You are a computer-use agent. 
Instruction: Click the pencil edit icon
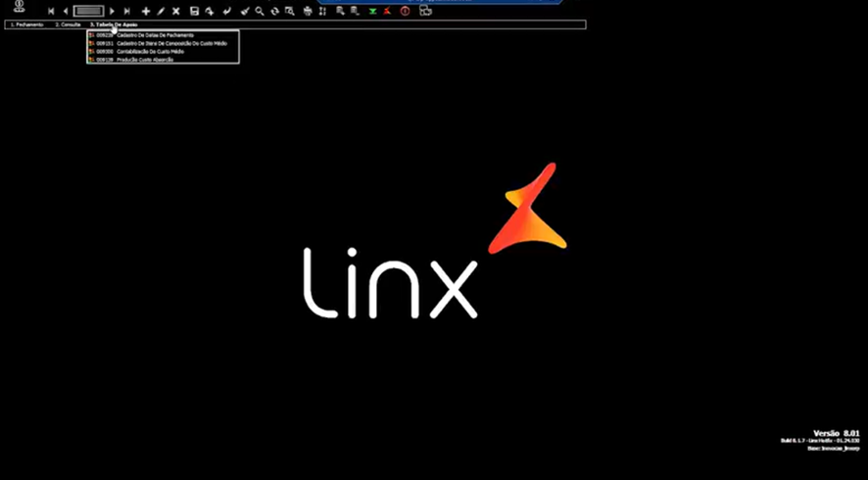[x=161, y=11]
